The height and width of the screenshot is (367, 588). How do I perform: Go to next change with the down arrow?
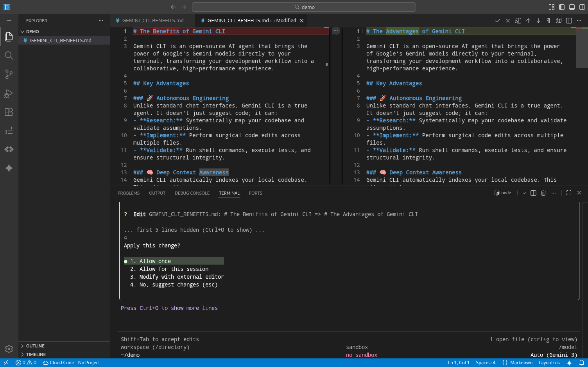(x=538, y=20)
